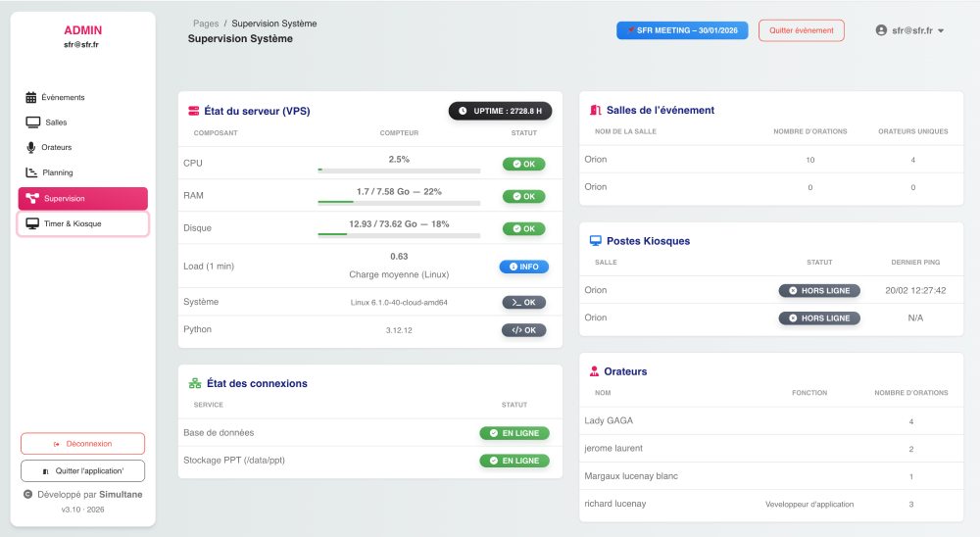Click the server icon next to État du serveur
Image resolution: width=980 pixels, height=537 pixels.
[x=194, y=112]
